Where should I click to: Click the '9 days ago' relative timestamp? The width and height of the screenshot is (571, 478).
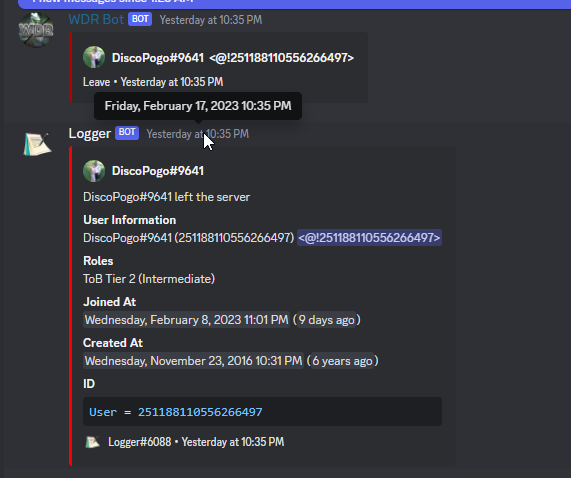tap(327, 320)
